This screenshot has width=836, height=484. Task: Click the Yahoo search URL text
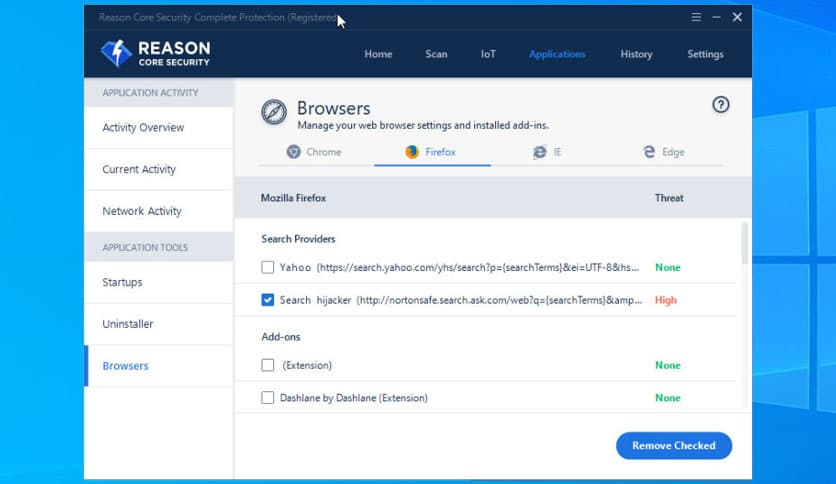478,267
